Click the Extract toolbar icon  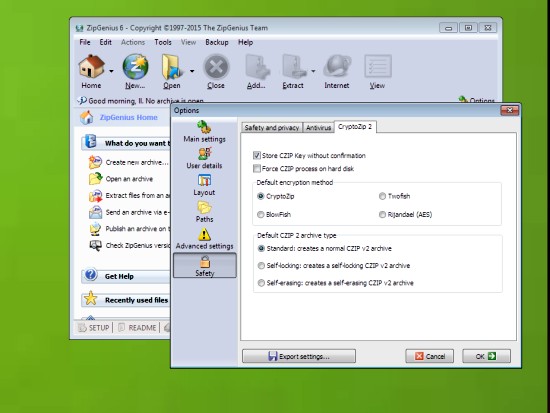tap(293, 67)
